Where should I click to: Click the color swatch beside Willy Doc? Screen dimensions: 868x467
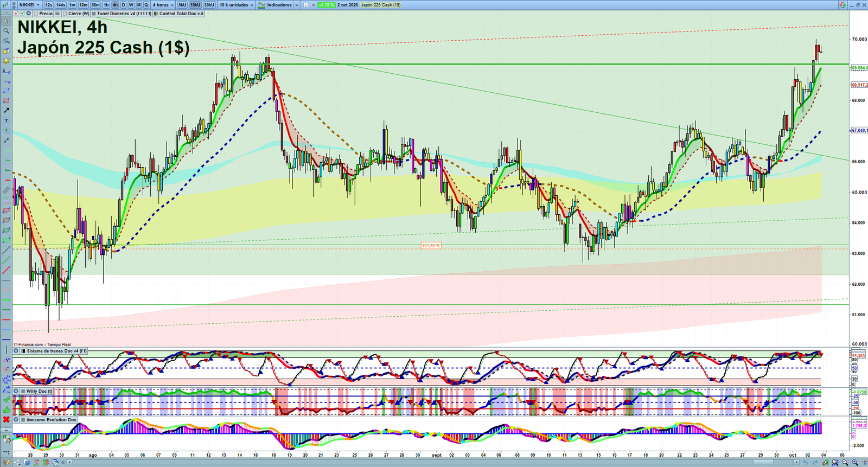[23, 391]
